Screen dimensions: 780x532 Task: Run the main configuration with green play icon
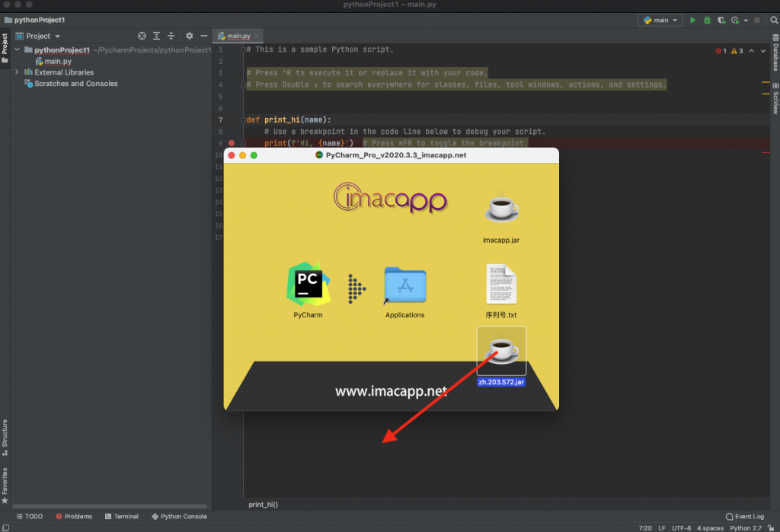pos(692,21)
